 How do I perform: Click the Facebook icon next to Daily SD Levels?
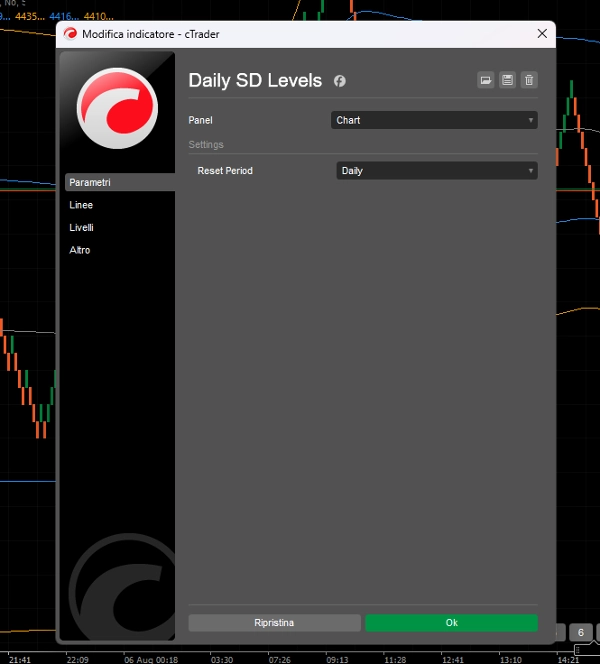340,81
